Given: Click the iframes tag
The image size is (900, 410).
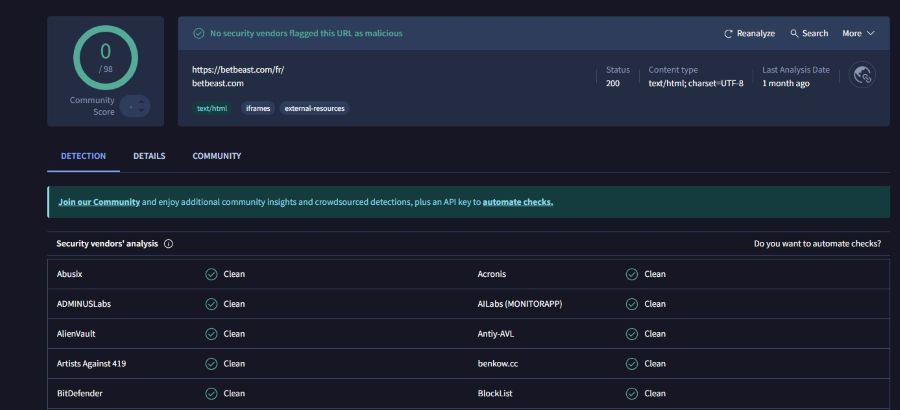Looking at the screenshot, I should click(258, 108).
